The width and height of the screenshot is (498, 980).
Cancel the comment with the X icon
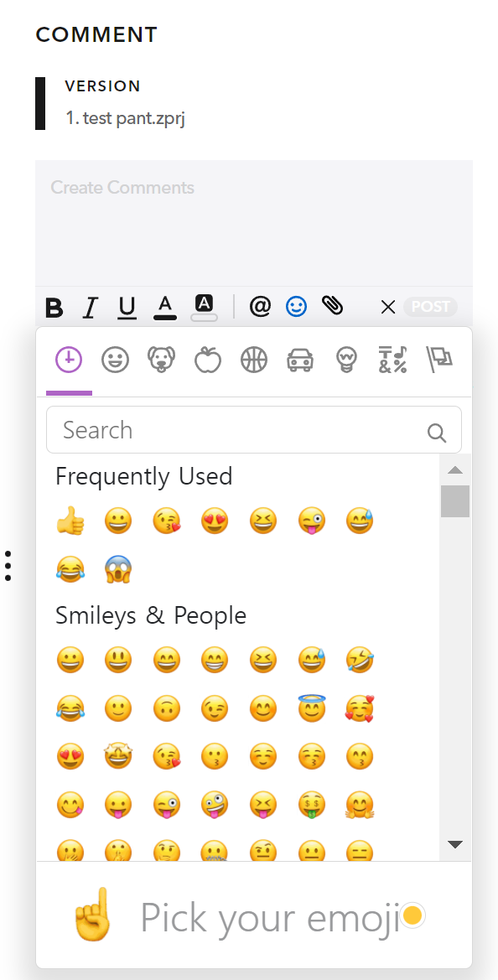[x=388, y=307]
